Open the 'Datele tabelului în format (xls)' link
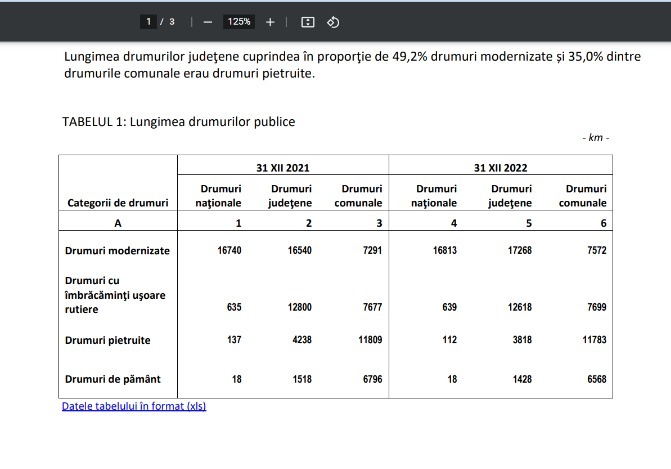This screenshot has height=469, width=671. (134, 406)
